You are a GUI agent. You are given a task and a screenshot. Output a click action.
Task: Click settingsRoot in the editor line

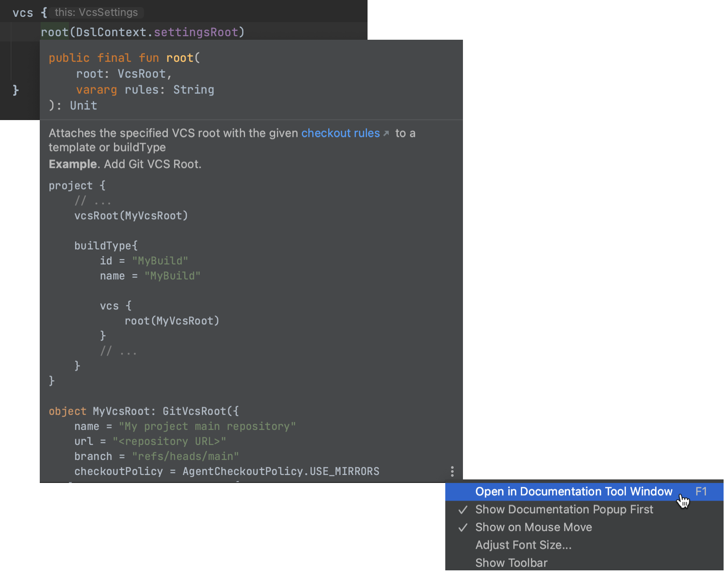tap(196, 32)
